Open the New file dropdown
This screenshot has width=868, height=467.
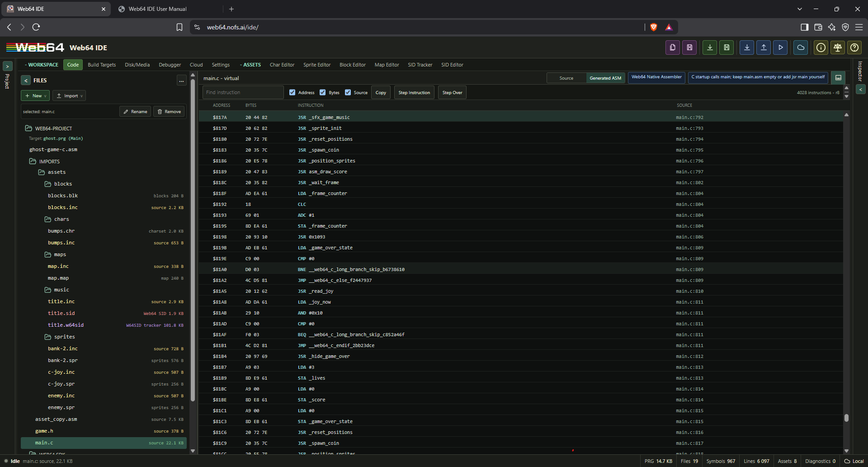36,95
